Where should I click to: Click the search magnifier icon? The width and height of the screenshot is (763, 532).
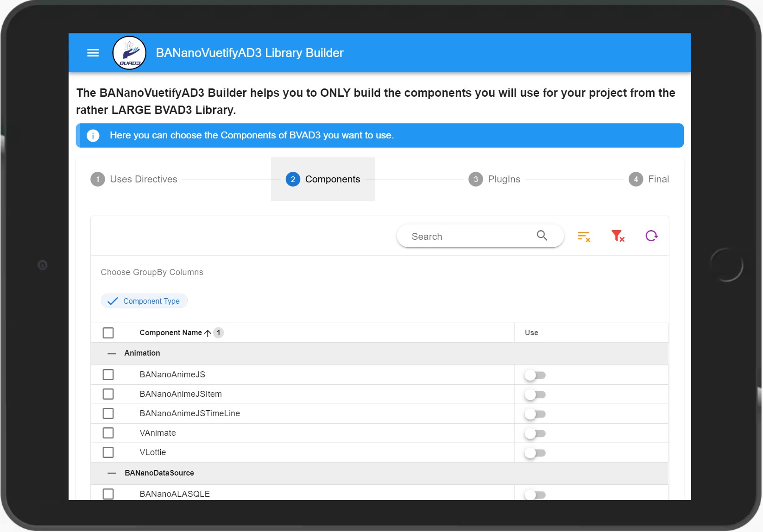pyautogui.click(x=542, y=236)
